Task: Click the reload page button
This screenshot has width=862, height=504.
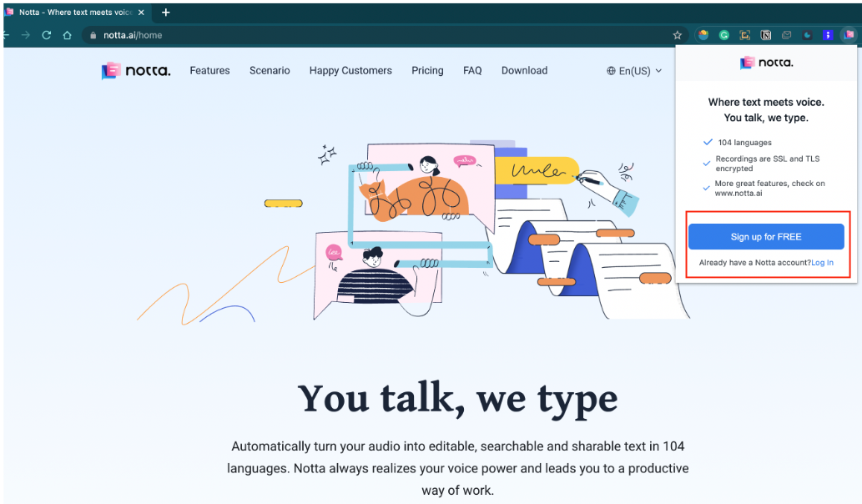Action: click(x=46, y=35)
